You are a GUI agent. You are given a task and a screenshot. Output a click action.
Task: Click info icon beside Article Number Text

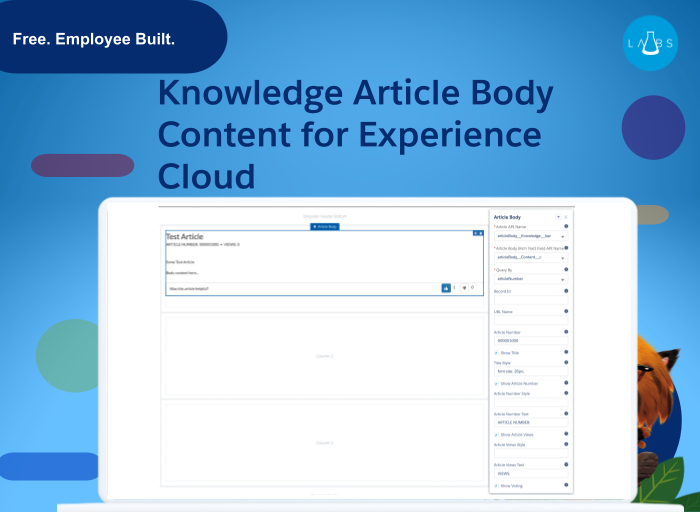[567, 413]
